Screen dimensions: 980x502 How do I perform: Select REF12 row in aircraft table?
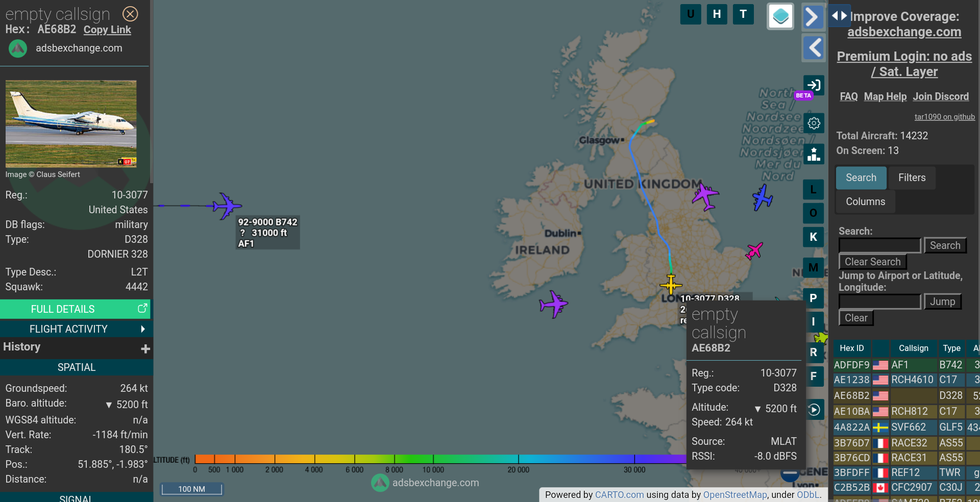click(906, 472)
